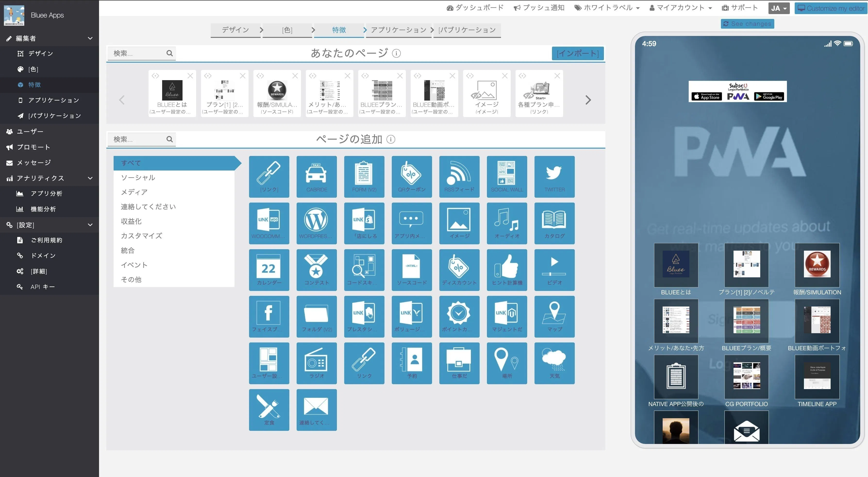Click the あなたのページ search field
The image size is (868, 477).
tap(138, 53)
